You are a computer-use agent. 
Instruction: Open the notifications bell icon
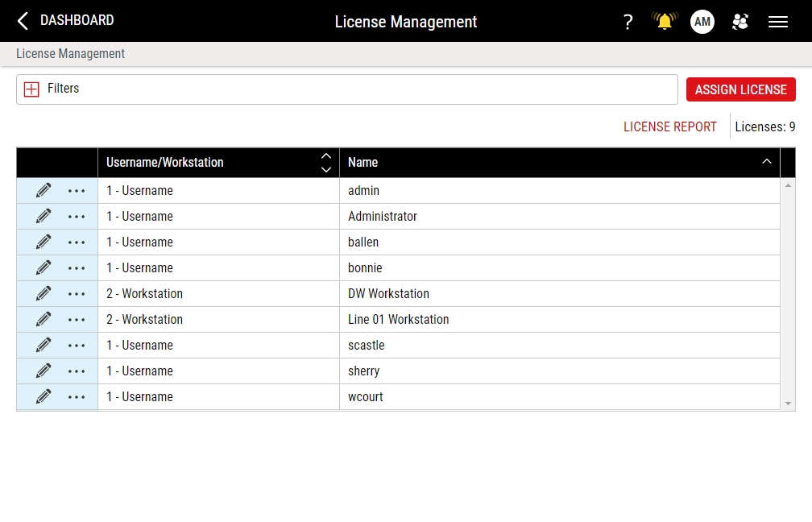(665, 21)
